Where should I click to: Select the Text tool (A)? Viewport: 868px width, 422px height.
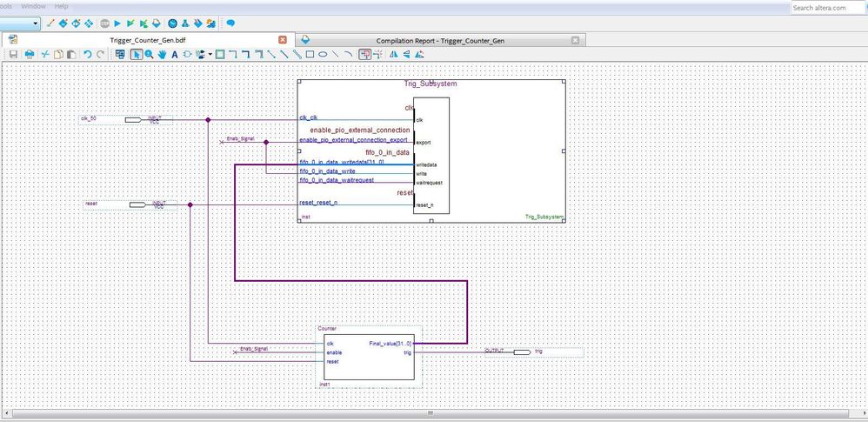point(174,54)
